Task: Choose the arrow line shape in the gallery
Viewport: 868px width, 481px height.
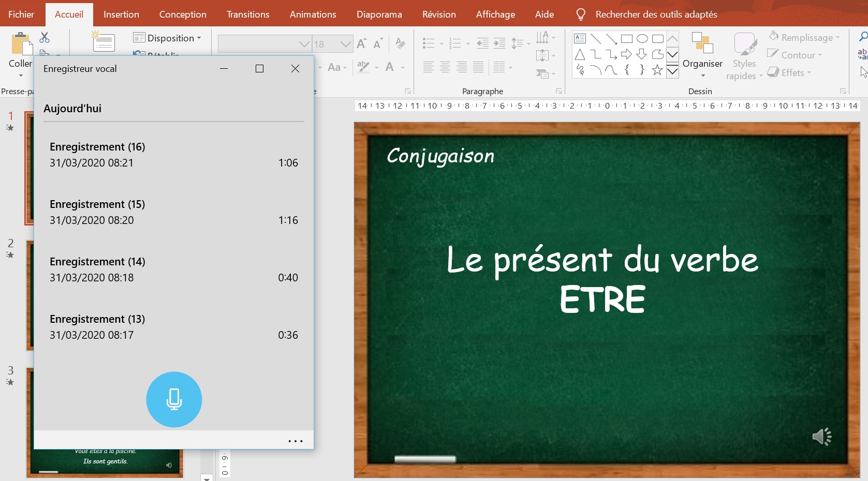Action: click(x=611, y=39)
